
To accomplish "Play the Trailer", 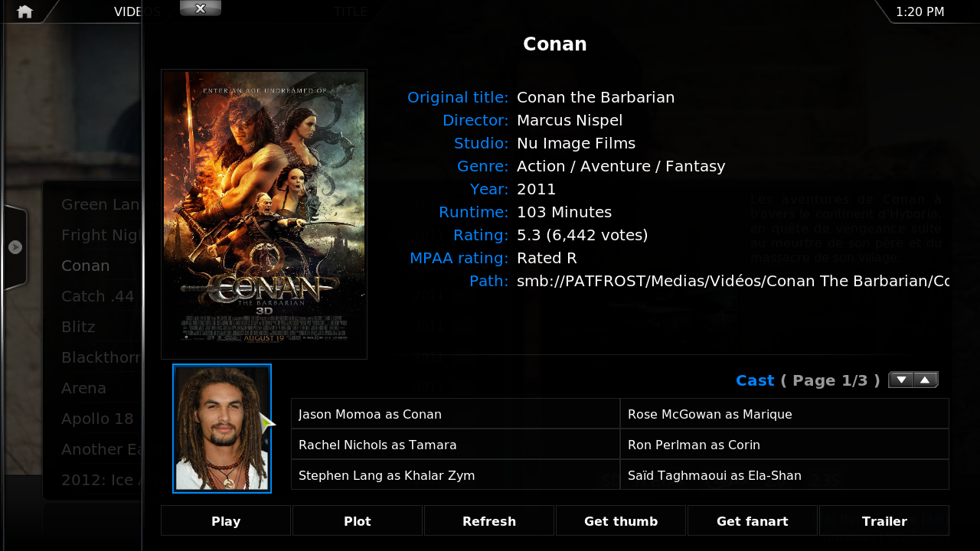I will tap(884, 520).
